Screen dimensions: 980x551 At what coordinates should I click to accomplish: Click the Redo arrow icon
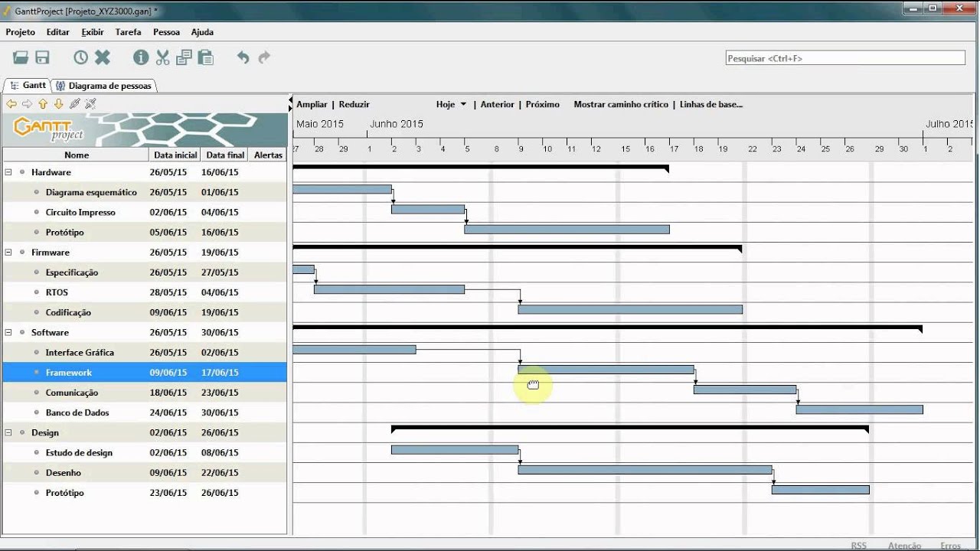tap(265, 57)
